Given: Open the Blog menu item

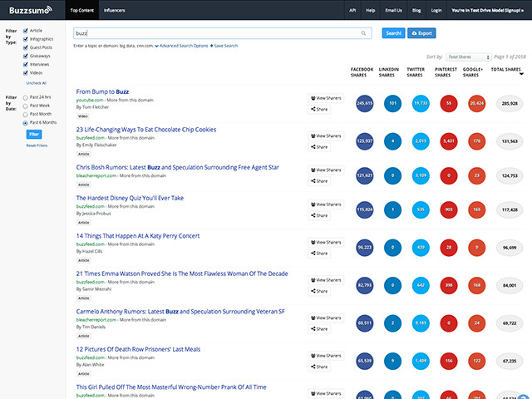Looking at the screenshot, I should tap(416, 10).
